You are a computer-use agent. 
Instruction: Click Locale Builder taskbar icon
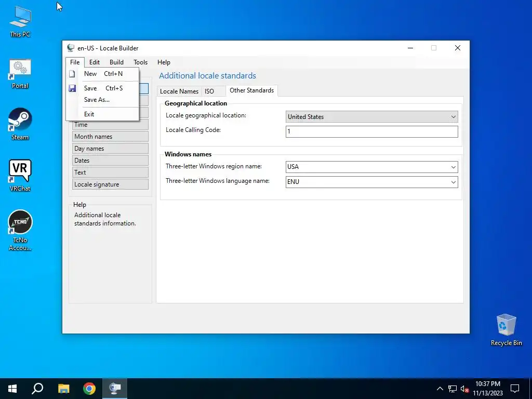115,389
